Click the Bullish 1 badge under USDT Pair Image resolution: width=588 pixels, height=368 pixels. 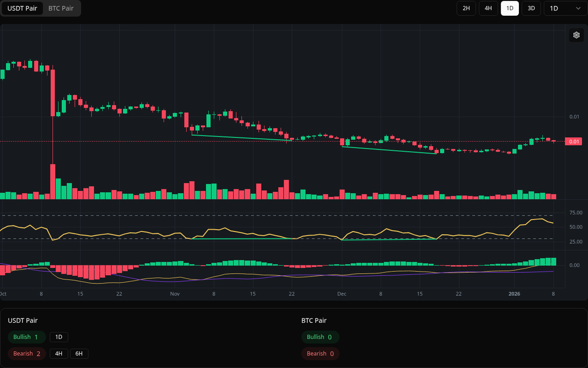click(26, 337)
